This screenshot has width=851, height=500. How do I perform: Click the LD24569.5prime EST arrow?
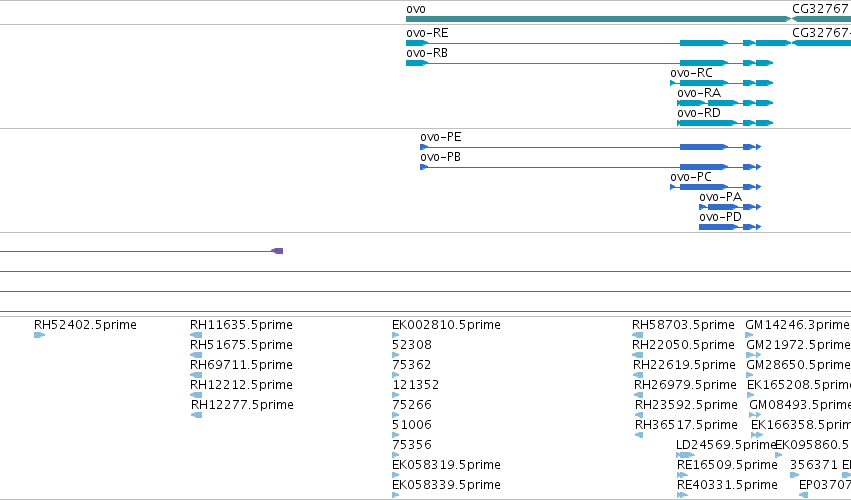point(685,455)
